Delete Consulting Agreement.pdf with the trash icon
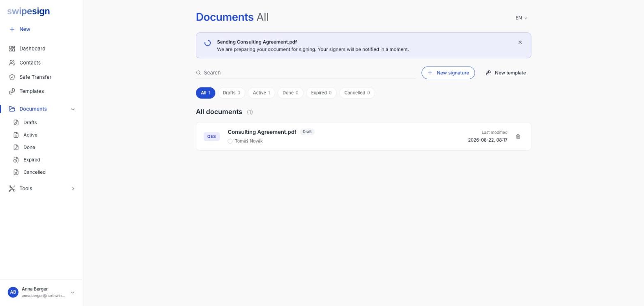The width and height of the screenshot is (644, 306). coord(518,136)
